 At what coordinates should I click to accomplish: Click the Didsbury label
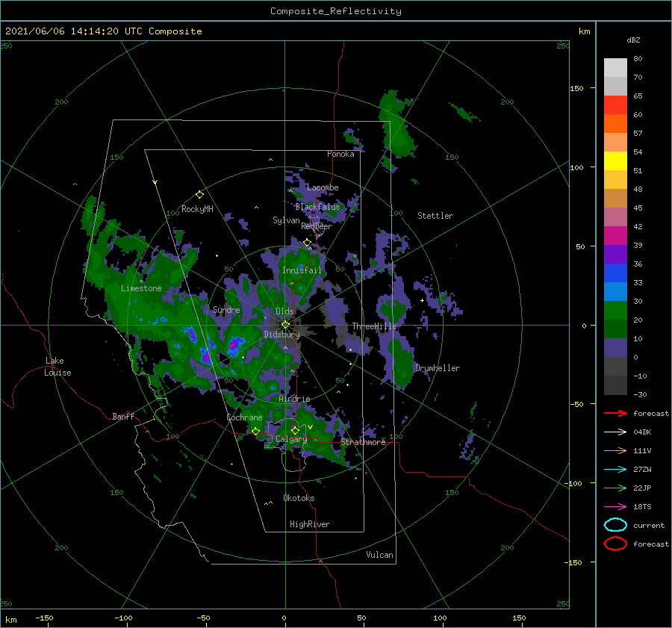point(281,335)
